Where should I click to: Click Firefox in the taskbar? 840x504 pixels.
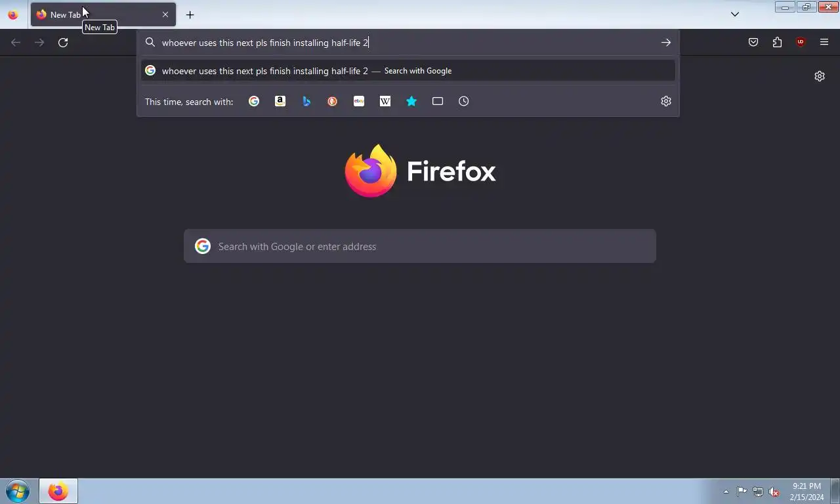click(58, 491)
